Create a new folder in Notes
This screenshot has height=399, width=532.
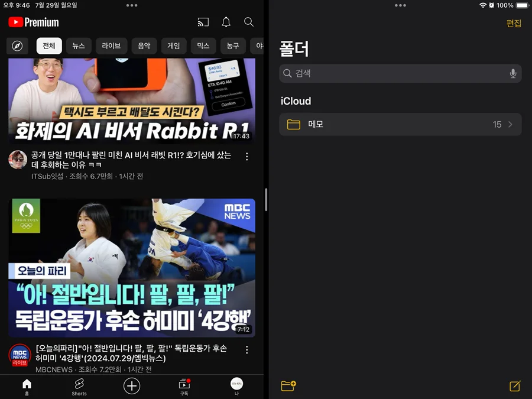click(x=287, y=386)
